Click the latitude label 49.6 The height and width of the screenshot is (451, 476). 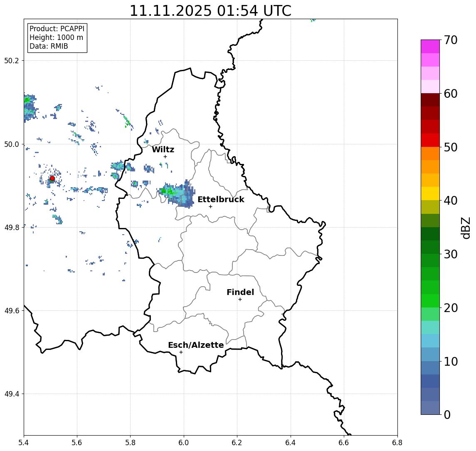click(x=12, y=311)
